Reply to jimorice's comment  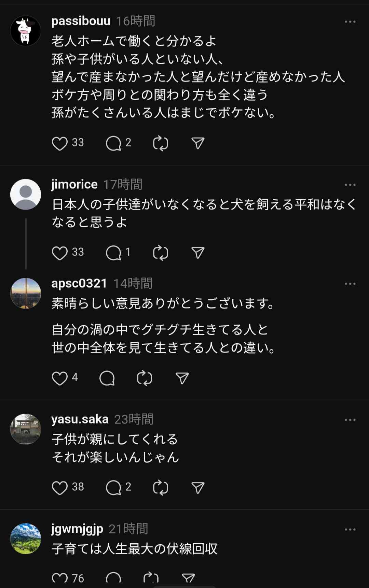(x=113, y=253)
